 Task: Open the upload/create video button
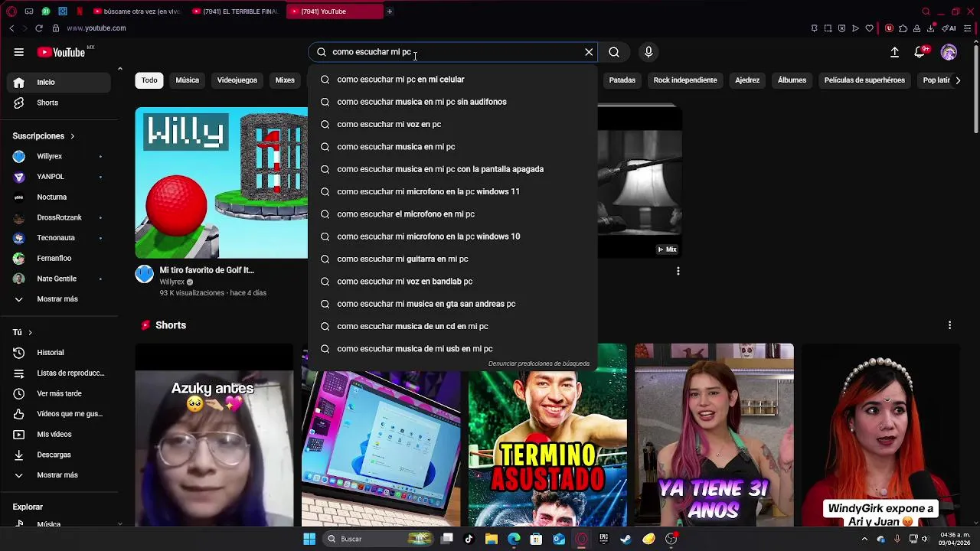click(x=894, y=52)
